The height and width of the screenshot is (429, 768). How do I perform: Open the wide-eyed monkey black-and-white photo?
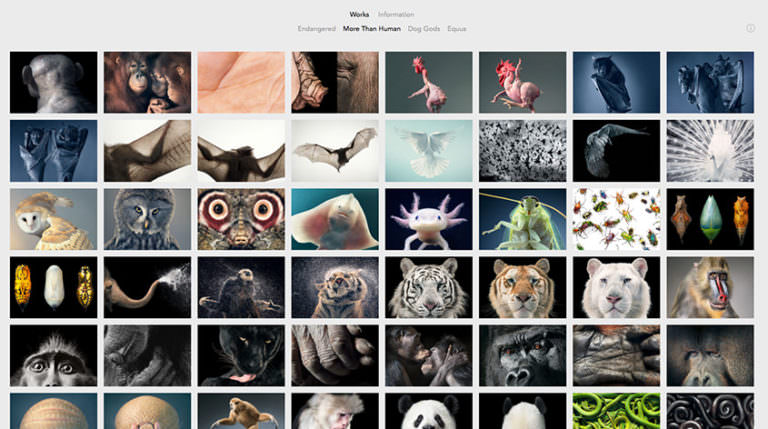coord(53,356)
